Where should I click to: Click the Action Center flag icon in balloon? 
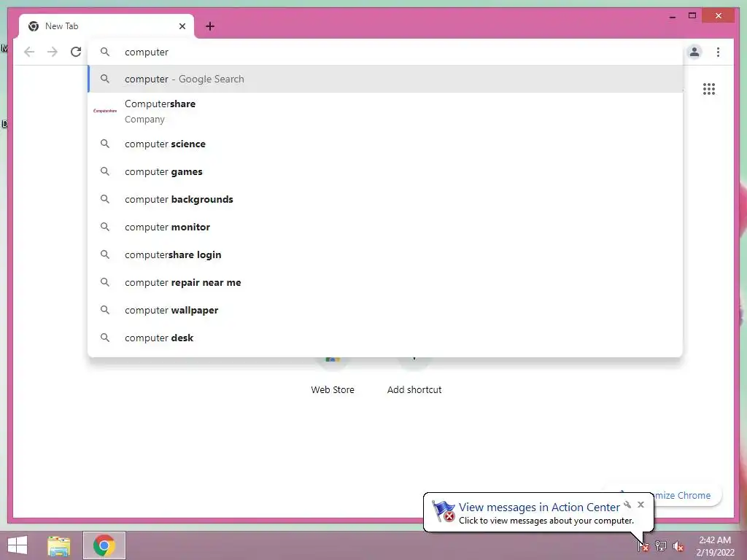[443, 511]
